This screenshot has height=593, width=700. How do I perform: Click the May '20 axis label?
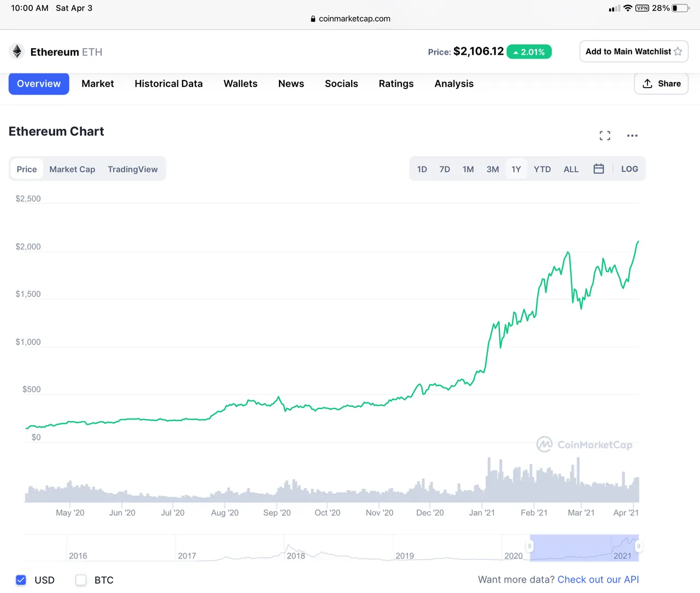[x=70, y=513]
